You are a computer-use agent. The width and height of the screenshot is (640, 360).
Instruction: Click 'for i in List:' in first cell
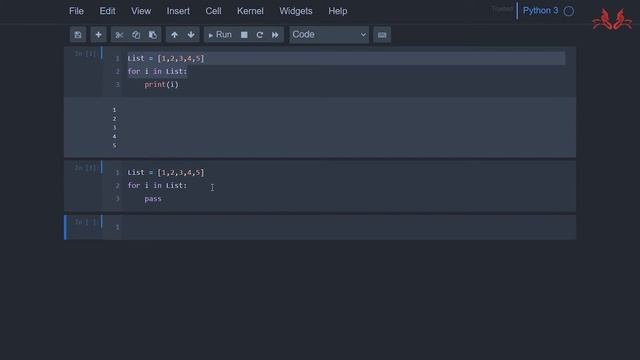157,71
